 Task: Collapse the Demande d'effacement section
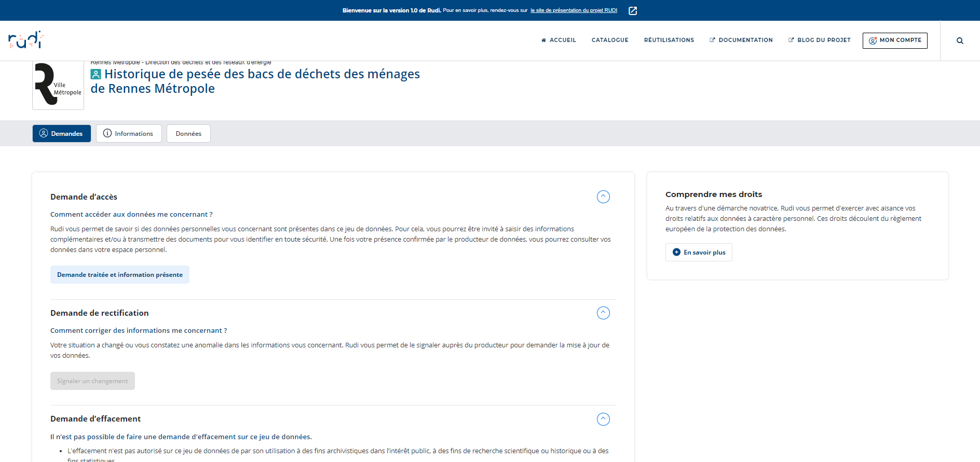point(603,419)
